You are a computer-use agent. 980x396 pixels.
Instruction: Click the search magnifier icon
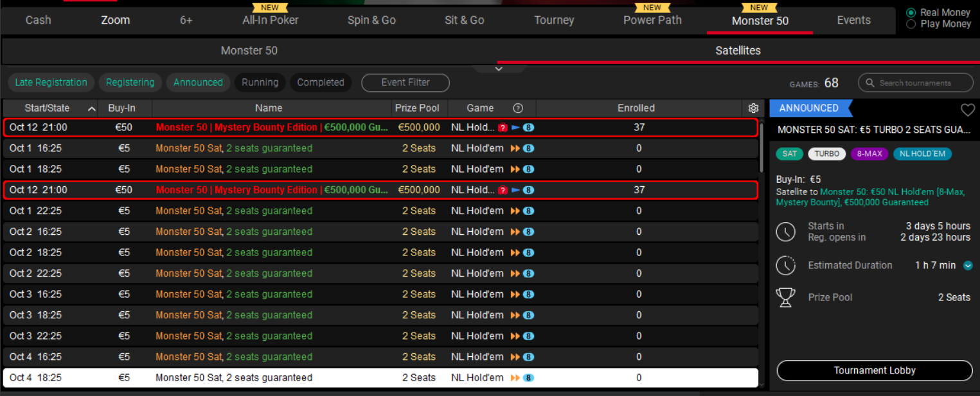(870, 83)
